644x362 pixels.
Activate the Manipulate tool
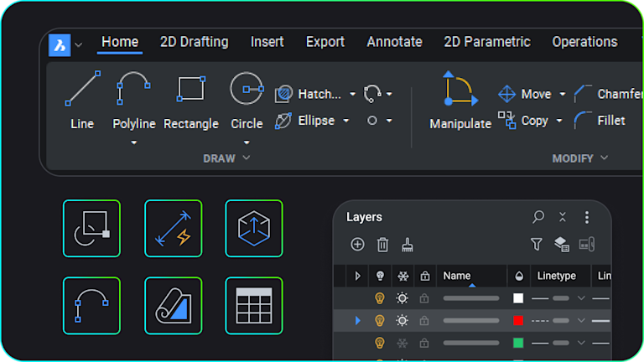click(x=460, y=101)
